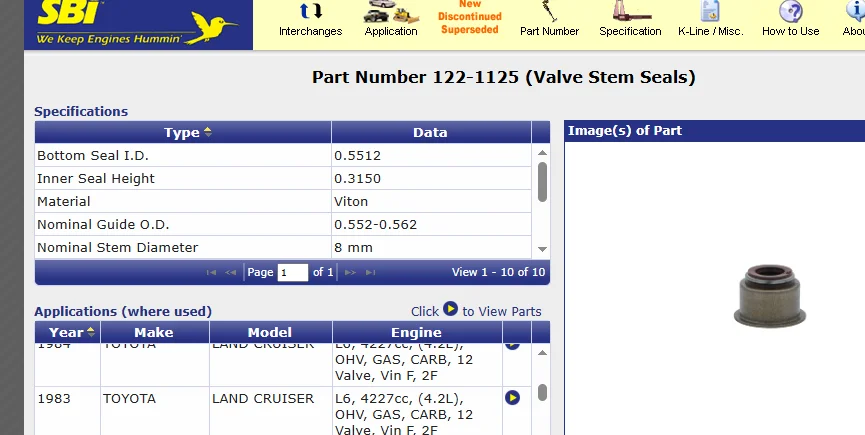Click applications table scrollbar up arrow
The height and width of the screenshot is (435, 865).
[x=542, y=352]
